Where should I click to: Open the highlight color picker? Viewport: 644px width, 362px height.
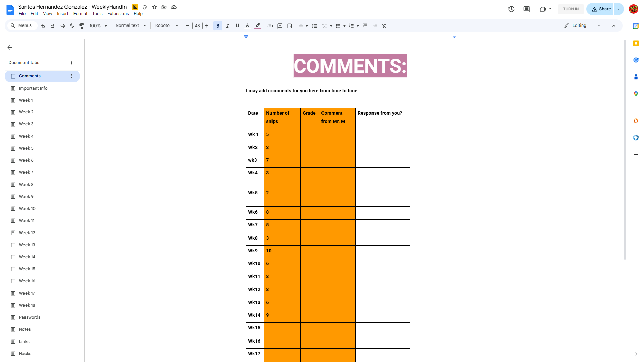[x=258, y=26]
